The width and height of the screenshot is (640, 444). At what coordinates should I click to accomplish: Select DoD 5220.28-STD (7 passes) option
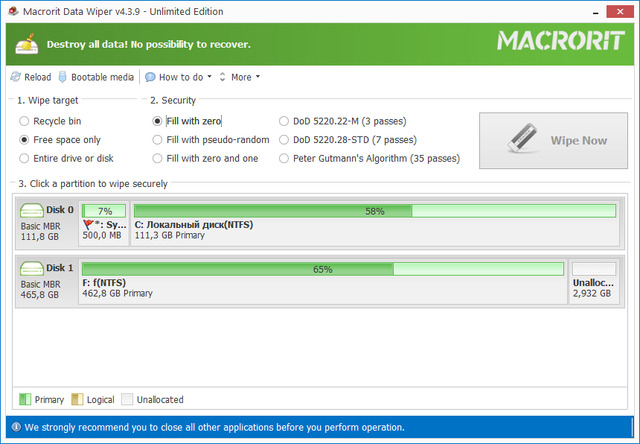click(x=285, y=139)
